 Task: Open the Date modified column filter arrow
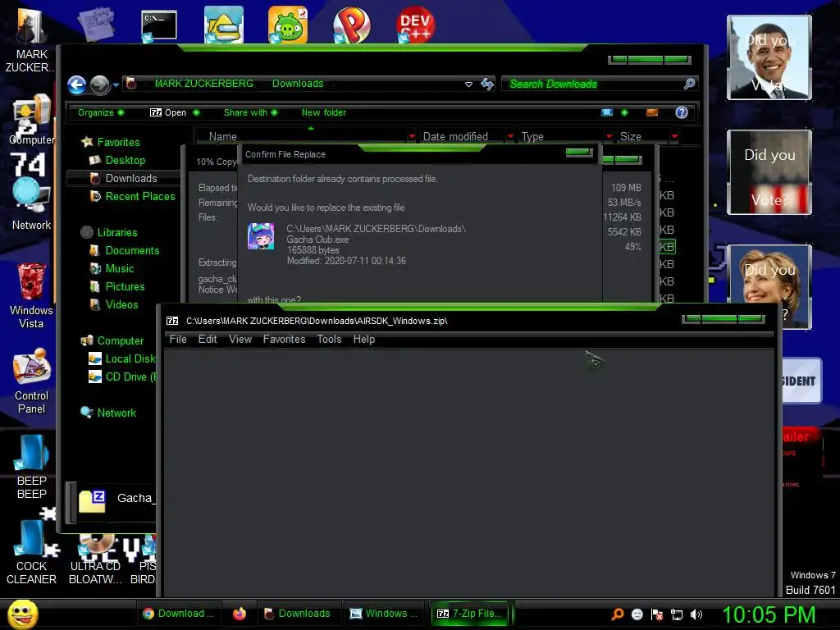(x=510, y=137)
